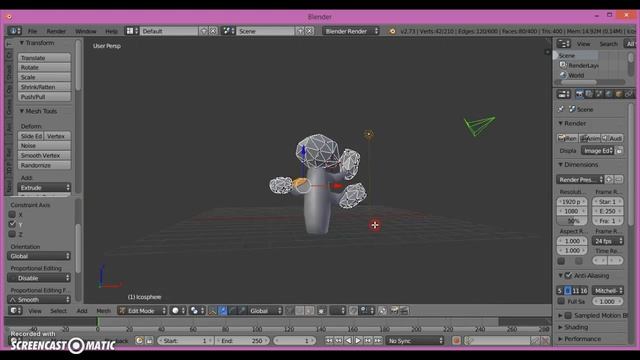Image resolution: width=640 pixels, height=360 pixels.
Task: Open the snap element selector icon
Action: point(367,311)
